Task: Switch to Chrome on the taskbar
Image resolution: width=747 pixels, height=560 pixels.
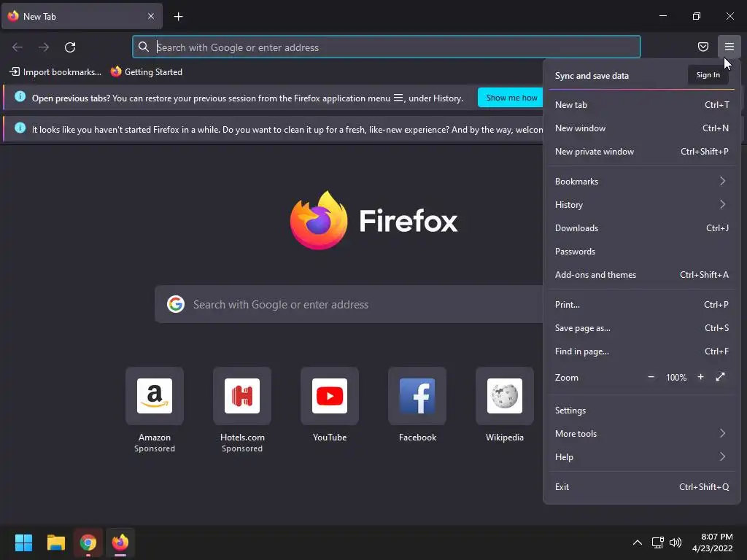Action: (x=88, y=542)
